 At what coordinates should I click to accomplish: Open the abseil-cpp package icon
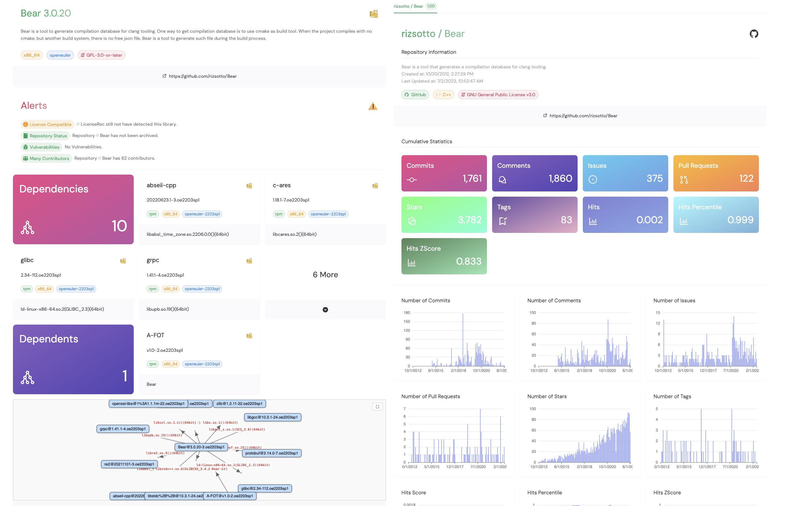249,186
